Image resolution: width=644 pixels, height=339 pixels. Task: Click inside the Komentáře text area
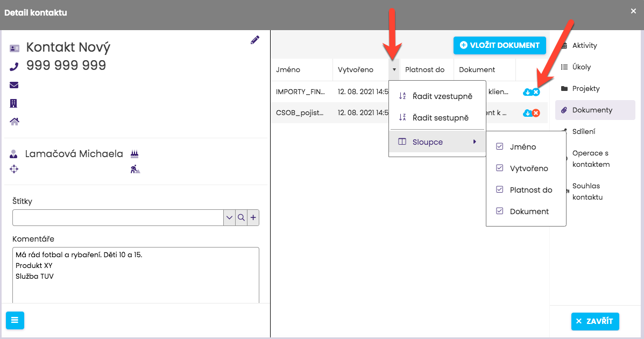[x=136, y=280]
